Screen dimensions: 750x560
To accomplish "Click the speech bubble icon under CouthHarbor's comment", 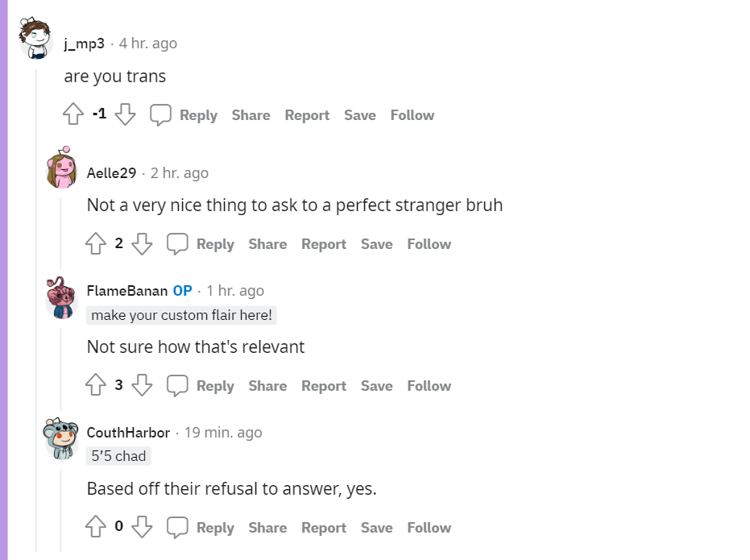I will (x=177, y=528).
